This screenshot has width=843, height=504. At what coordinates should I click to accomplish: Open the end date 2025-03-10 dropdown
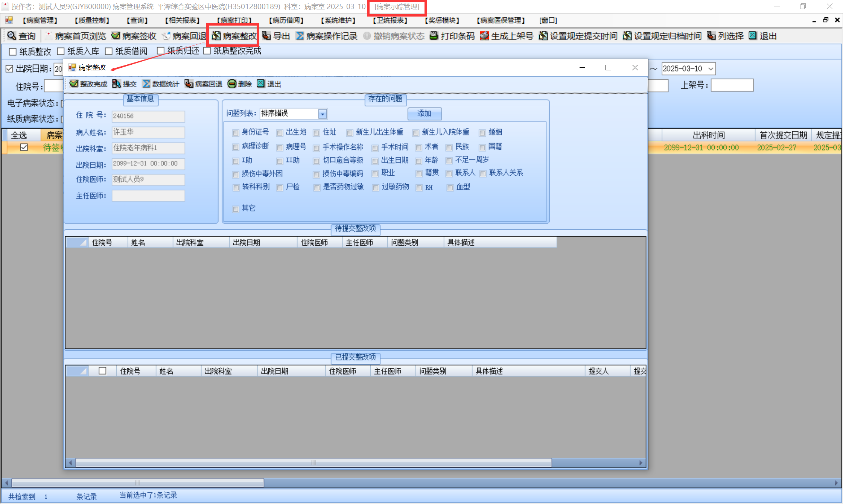coord(711,69)
